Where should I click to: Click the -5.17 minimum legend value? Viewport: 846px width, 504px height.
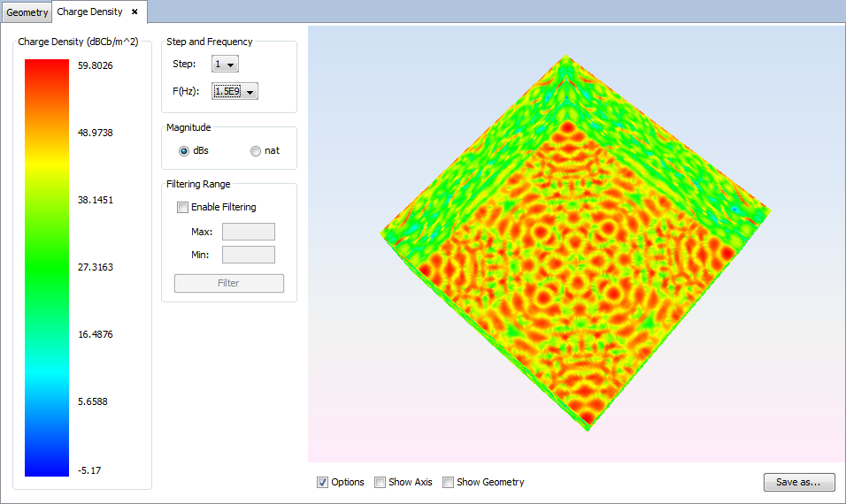pos(89,470)
